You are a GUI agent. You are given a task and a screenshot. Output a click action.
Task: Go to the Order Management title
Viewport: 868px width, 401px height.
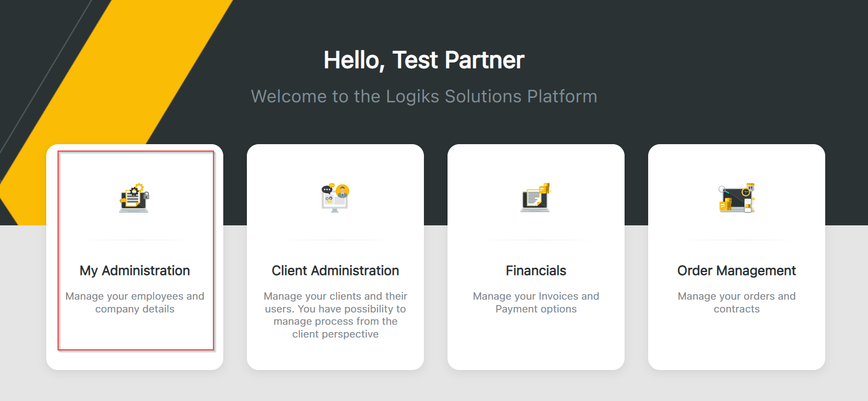(736, 271)
